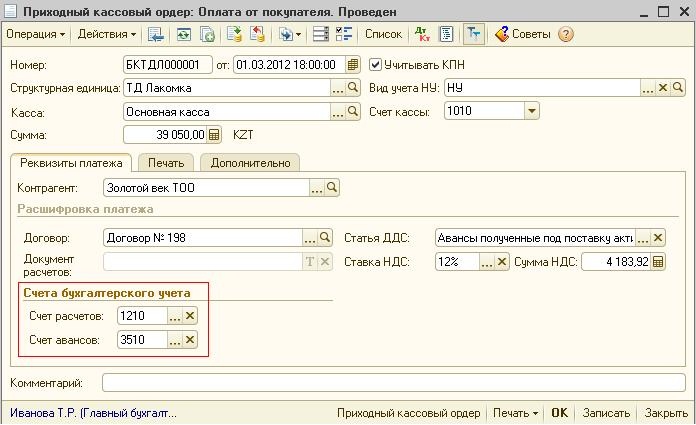Click the magnifier icon next to Договор

tap(324, 238)
